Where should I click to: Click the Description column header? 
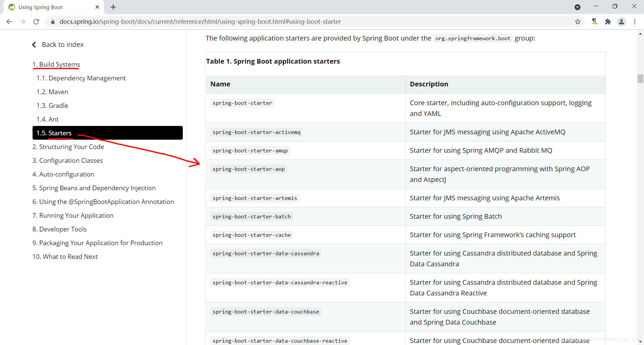pos(505,84)
